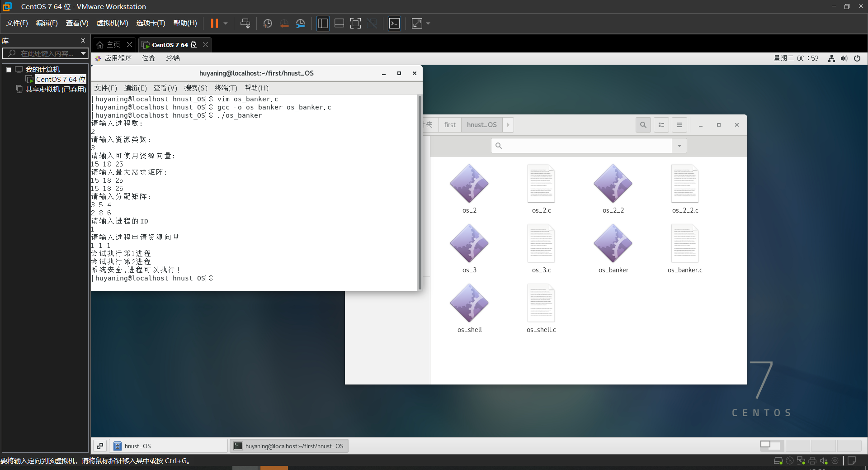Click the hnust_OS taskbar window button
The image size is (868, 470).
coord(168,446)
